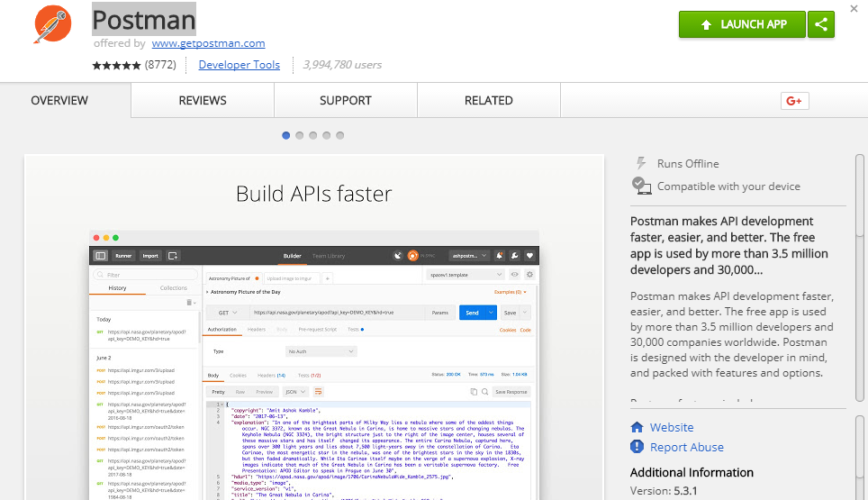Screen dimensions: 868x500
Task: Click the blue Send button in screenshot
Action: (472, 313)
